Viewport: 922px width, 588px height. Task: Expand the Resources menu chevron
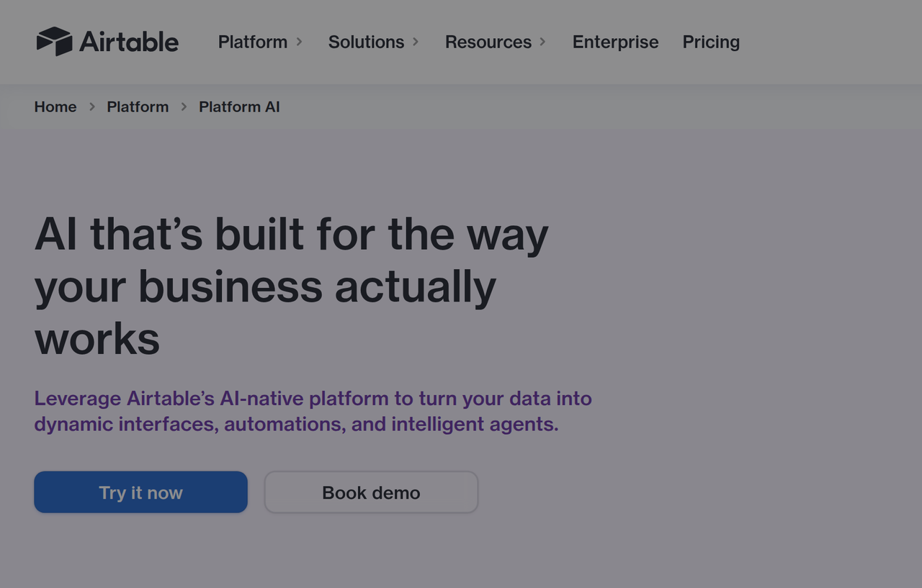[542, 42]
